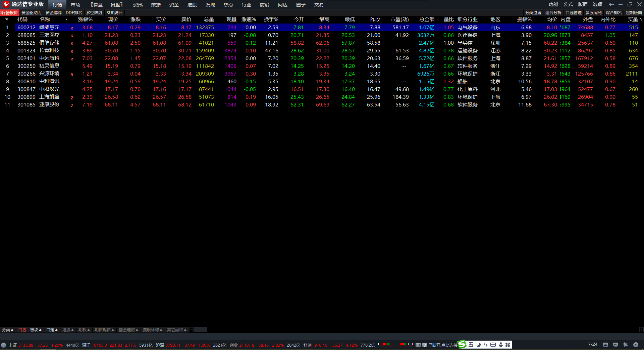Open the 选股 top menu
This screenshot has width=644, height=350.
[x=192, y=5]
